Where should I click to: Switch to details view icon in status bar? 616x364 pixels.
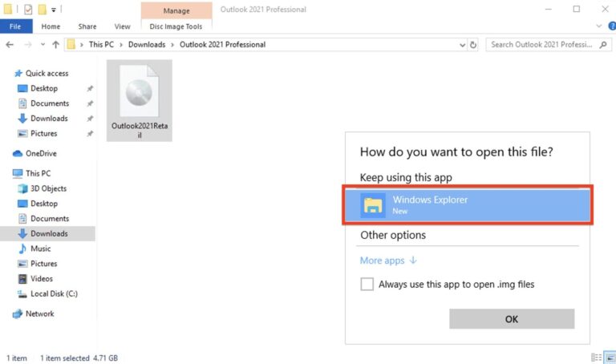click(x=597, y=358)
